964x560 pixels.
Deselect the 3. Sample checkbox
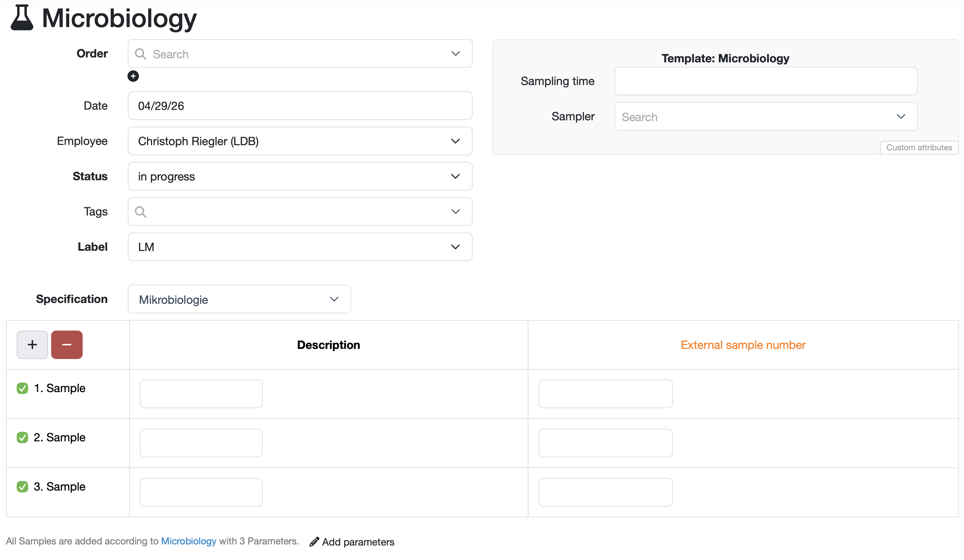point(23,487)
